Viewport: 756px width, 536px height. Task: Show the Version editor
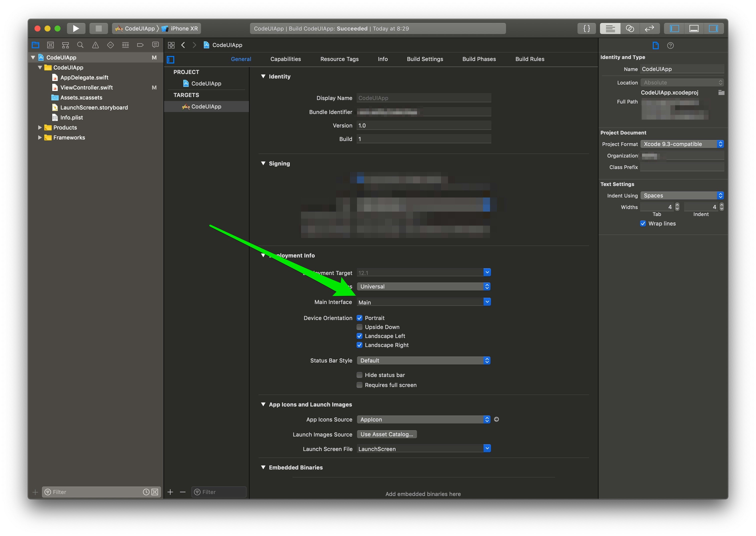pos(649,28)
